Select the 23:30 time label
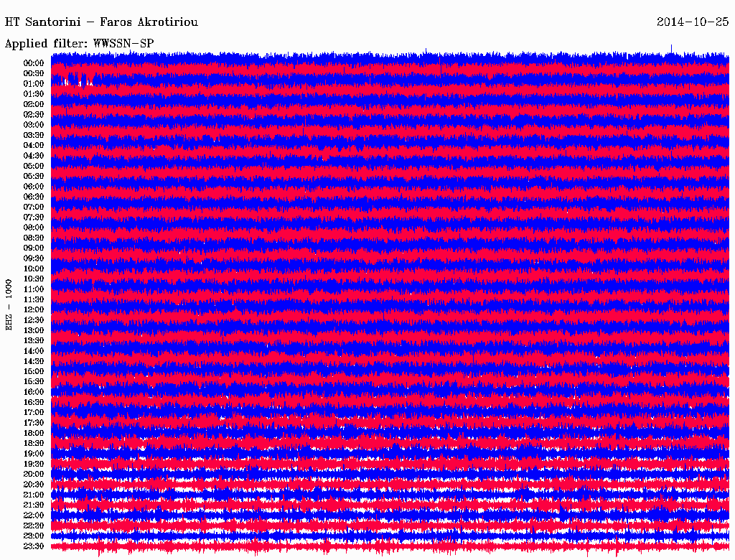Viewport: 735px width, 560px height. pos(34,546)
